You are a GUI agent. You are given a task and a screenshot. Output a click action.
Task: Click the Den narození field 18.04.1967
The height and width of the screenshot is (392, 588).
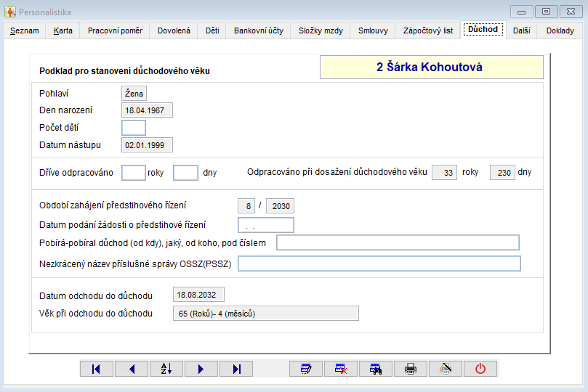[147, 110]
